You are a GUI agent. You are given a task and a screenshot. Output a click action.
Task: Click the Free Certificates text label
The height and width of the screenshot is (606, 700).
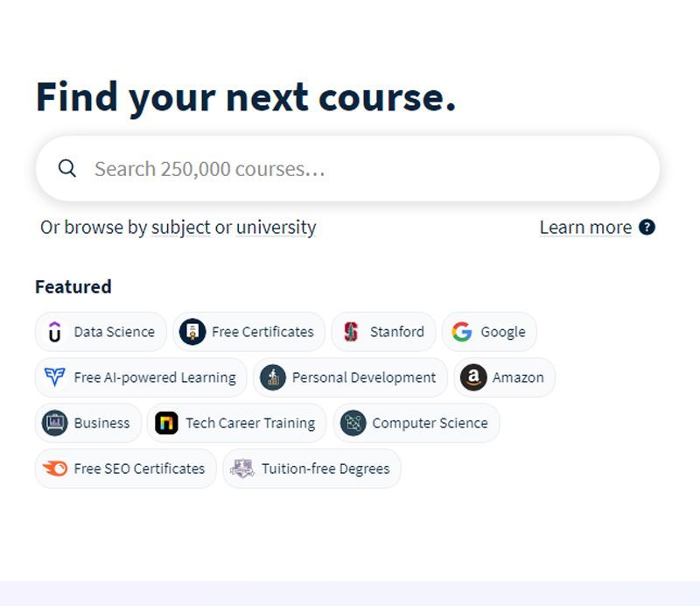(x=262, y=332)
